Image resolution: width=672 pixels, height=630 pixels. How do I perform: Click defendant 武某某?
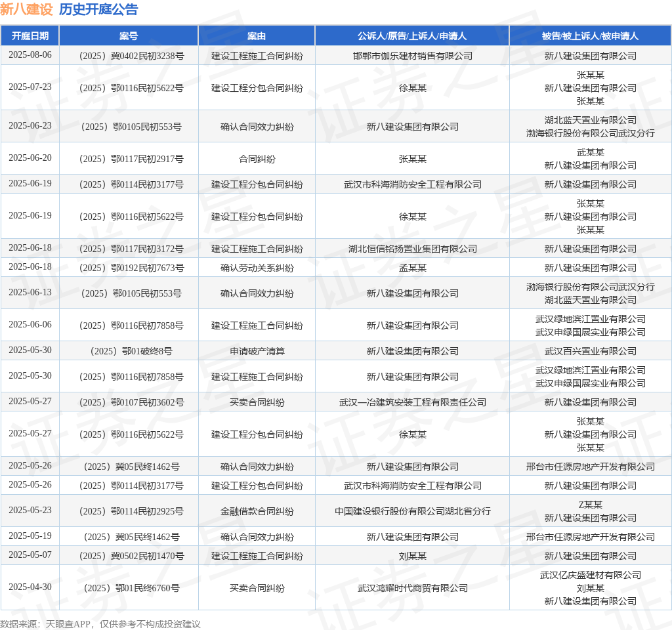point(590,152)
